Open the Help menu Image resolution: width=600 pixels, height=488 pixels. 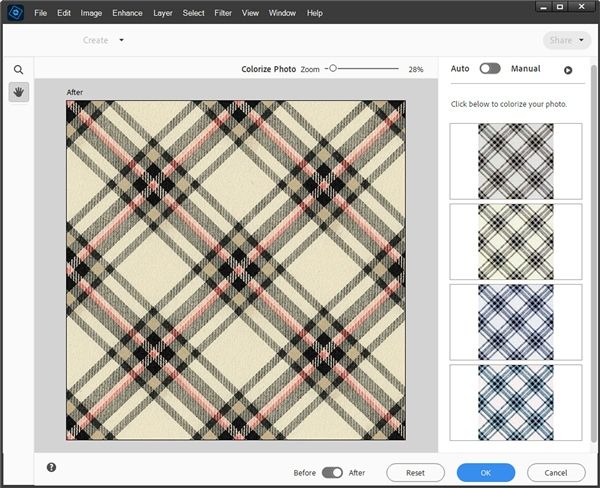click(315, 13)
